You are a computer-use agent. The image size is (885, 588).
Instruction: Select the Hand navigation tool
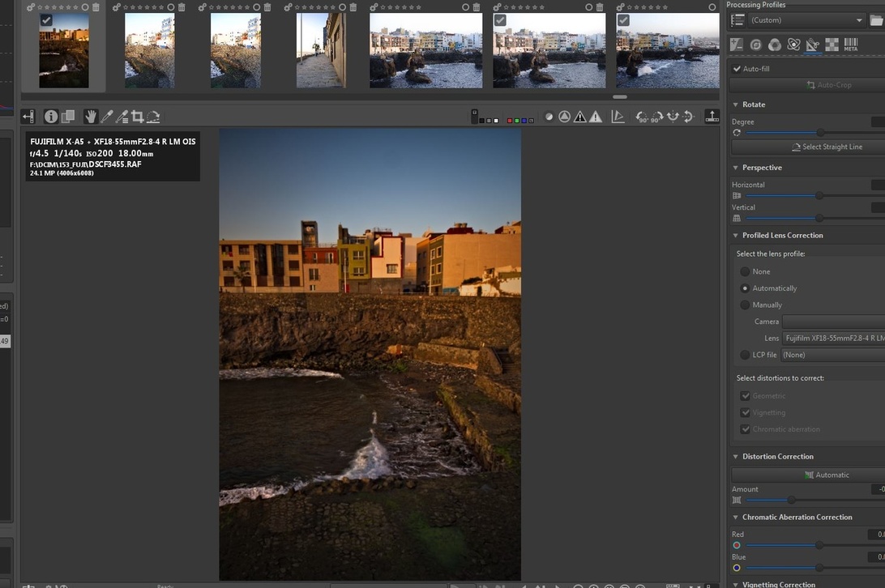pos(90,117)
